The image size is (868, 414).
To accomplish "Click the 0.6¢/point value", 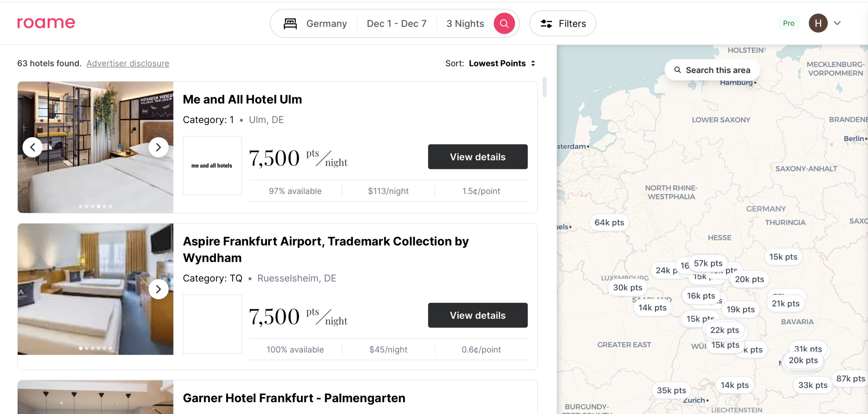I will (481, 350).
